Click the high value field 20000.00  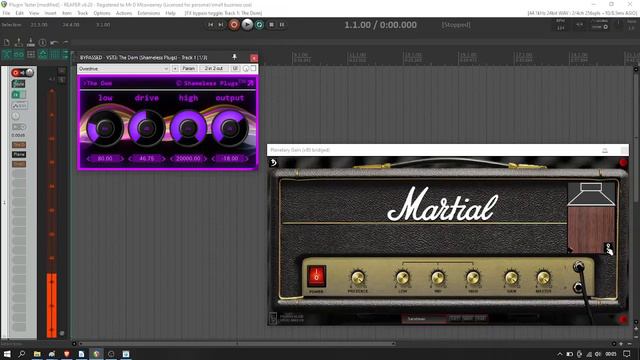coord(188,158)
